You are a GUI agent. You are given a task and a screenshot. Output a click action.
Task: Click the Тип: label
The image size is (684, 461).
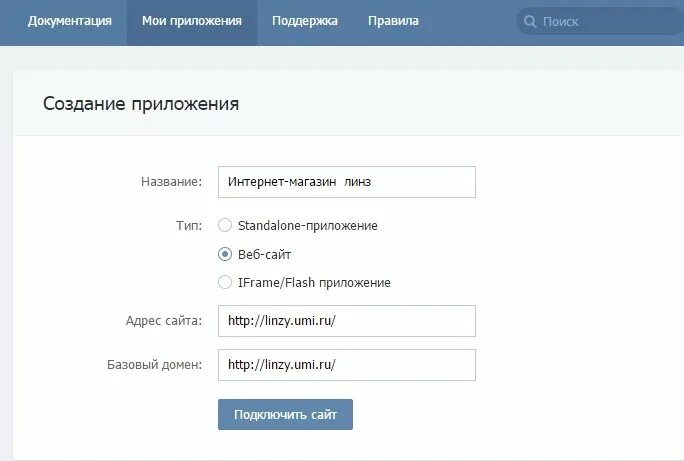[189, 226]
